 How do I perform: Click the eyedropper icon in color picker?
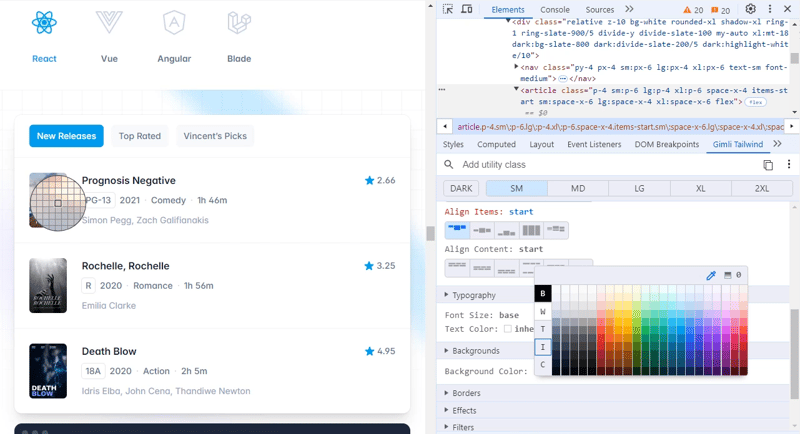coord(711,275)
